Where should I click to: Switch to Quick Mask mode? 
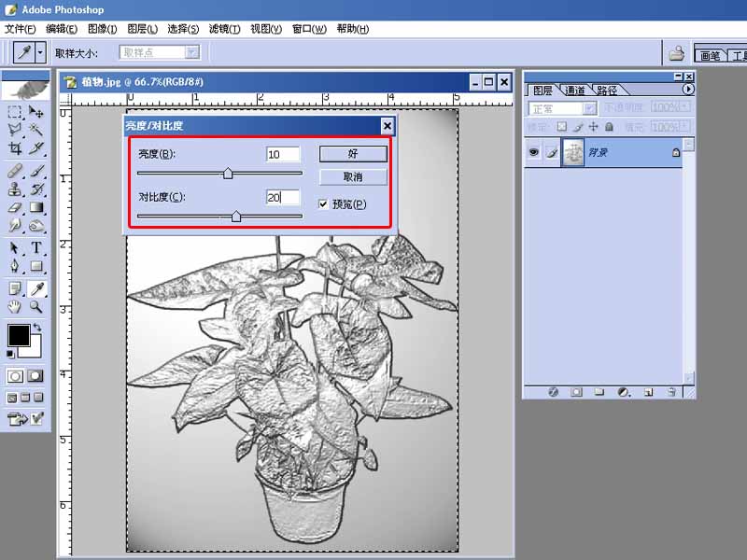pyautogui.click(x=36, y=376)
